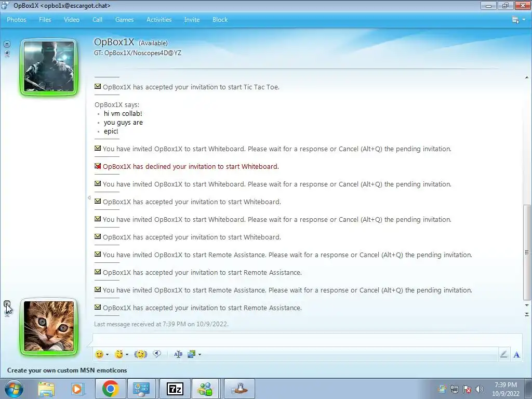This screenshot has width=532, height=399.
Task: Click 'OpBox1X has declined your invitation to start Whiteboard.'
Action: pos(191,166)
